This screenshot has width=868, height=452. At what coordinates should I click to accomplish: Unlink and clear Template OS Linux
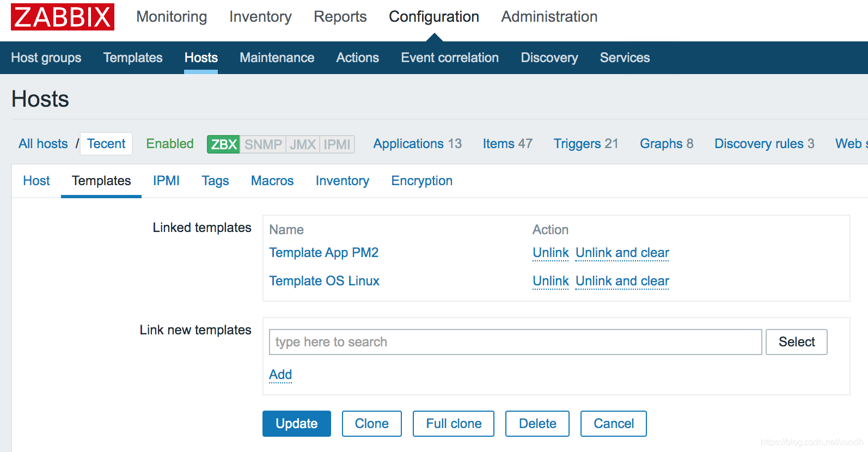tap(622, 281)
